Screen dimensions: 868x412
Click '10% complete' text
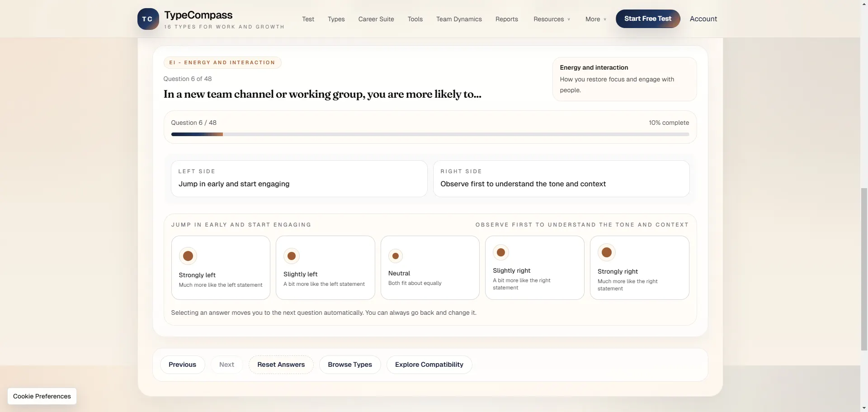[669, 123]
